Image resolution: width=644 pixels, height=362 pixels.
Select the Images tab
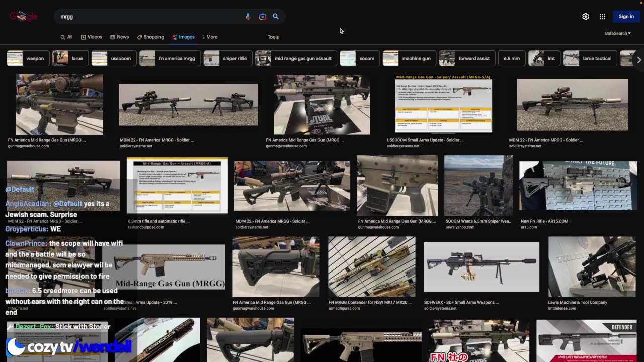[x=183, y=37]
